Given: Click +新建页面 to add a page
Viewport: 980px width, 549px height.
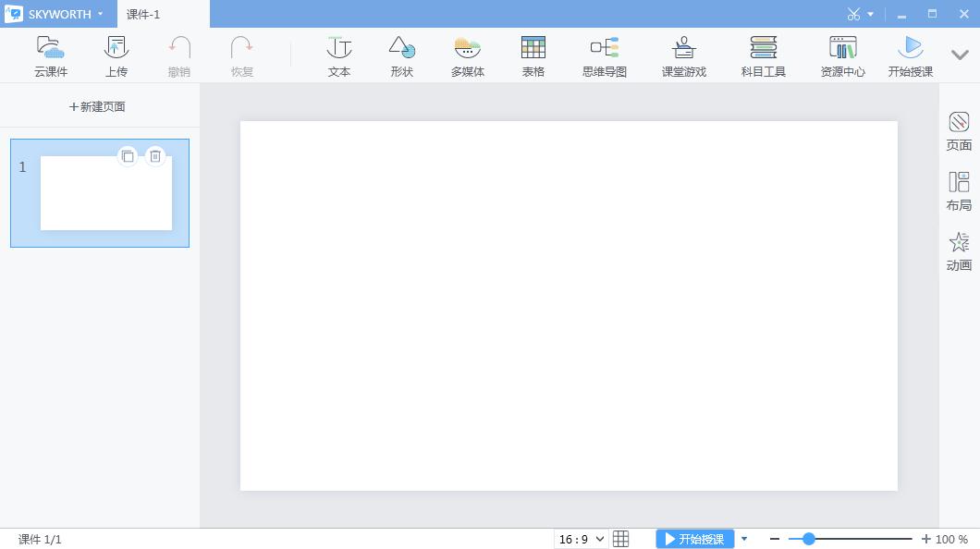Looking at the screenshot, I should coord(98,106).
